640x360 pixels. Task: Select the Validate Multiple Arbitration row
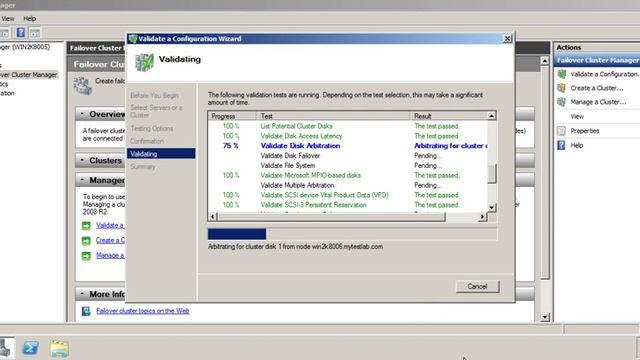click(x=348, y=185)
